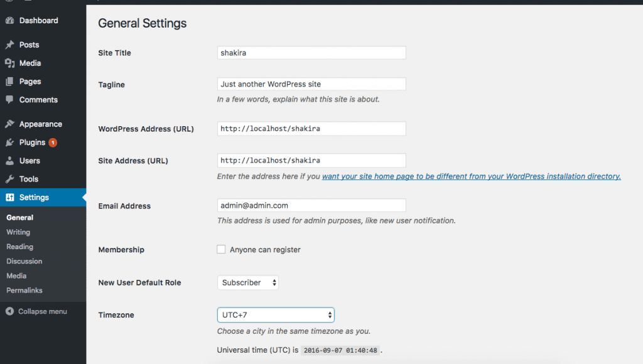
Task: Click the Site Title text field
Action: [x=311, y=53]
